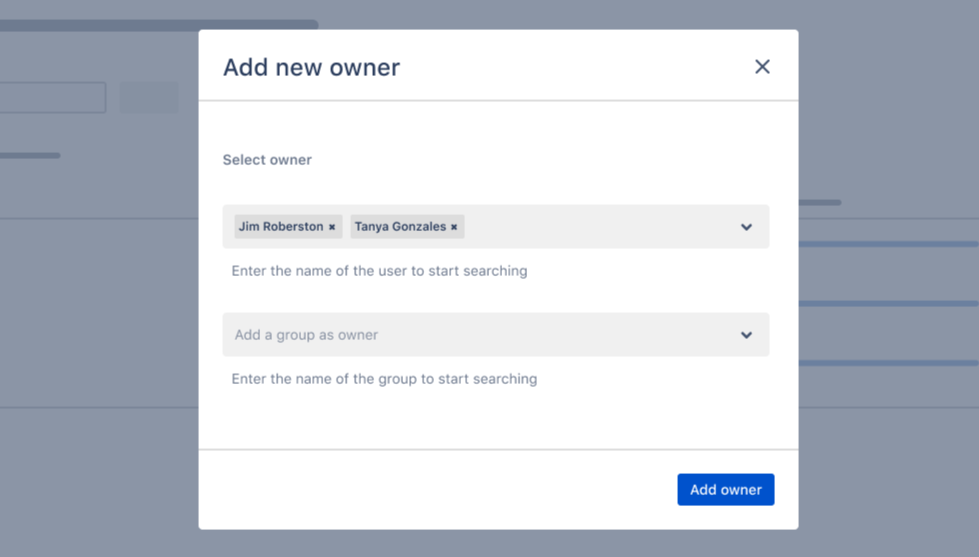Focus empty space in the user select field
The height and width of the screenshot is (557, 979).
tap(600, 227)
